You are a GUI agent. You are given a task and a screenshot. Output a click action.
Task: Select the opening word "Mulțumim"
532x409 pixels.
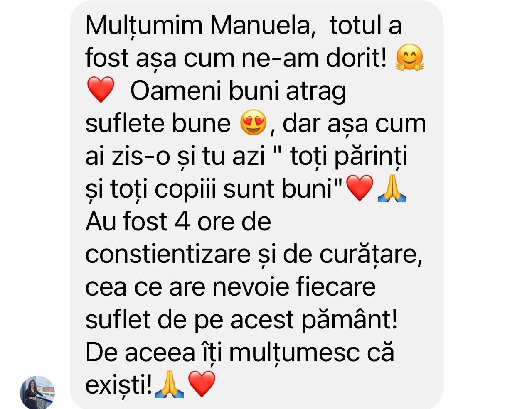pyautogui.click(x=144, y=26)
